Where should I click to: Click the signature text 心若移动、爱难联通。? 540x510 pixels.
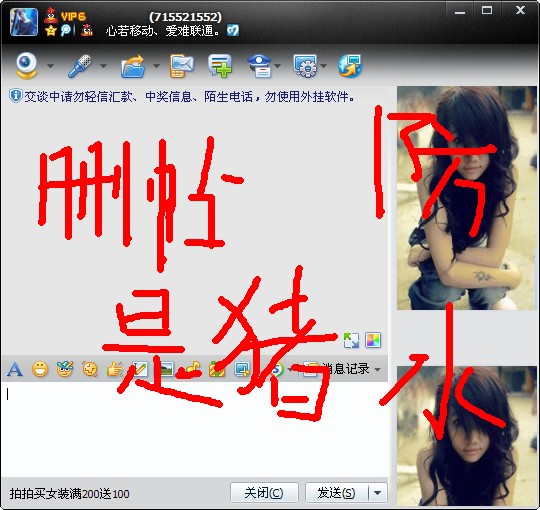point(163,31)
